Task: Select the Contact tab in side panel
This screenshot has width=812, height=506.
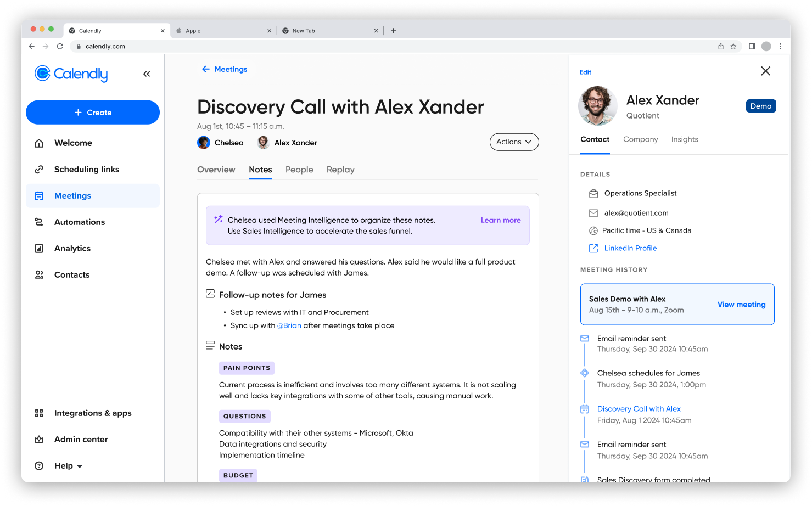Action: point(595,139)
